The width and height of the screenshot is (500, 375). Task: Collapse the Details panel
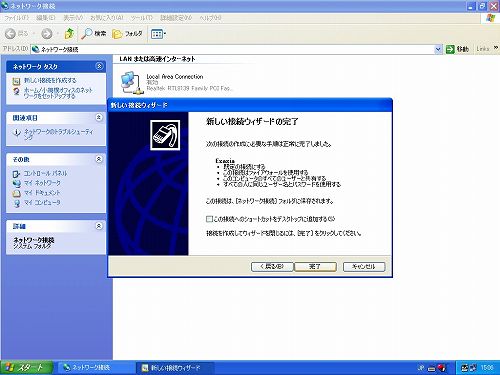[99, 226]
